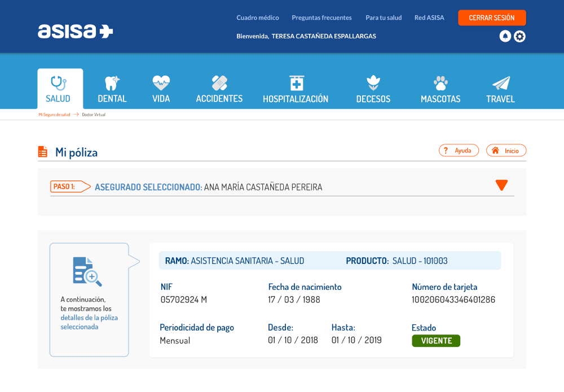The height and width of the screenshot is (392, 564).
Task: Open the notifications bell icon
Action: (x=505, y=36)
